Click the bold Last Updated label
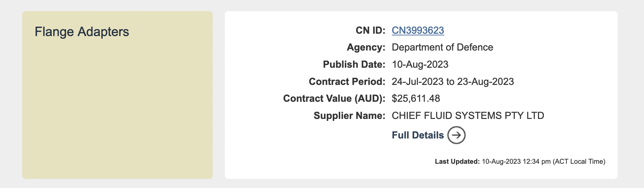Screen dimensions: 644x188 tap(457, 161)
